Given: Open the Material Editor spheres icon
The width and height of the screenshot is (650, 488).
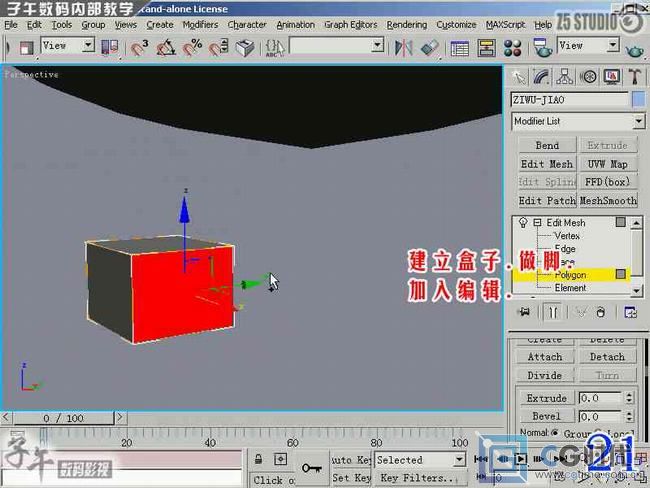Looking at the screenshot, I should coord(512,48).
